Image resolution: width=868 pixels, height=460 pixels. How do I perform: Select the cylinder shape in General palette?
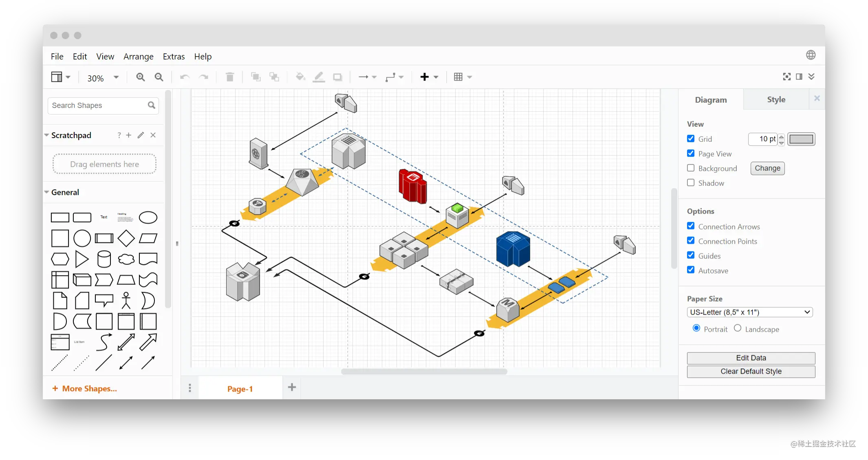[x=104, y=259]
